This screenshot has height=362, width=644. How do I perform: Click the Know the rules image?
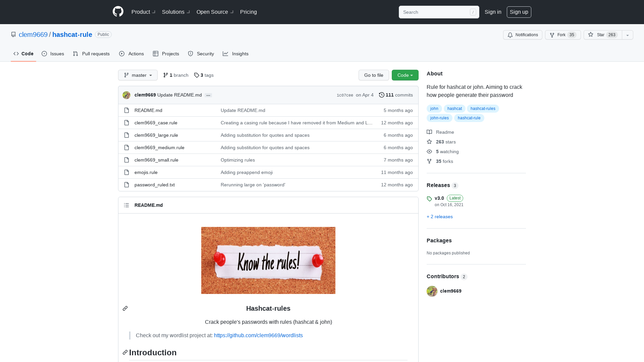coord(268,260)
